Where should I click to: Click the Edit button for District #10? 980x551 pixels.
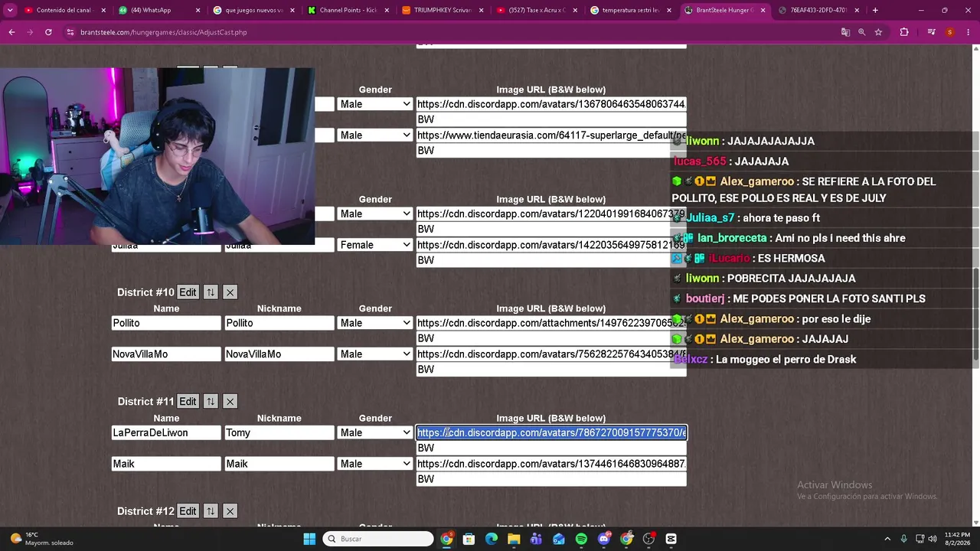[x=188, y=292]
